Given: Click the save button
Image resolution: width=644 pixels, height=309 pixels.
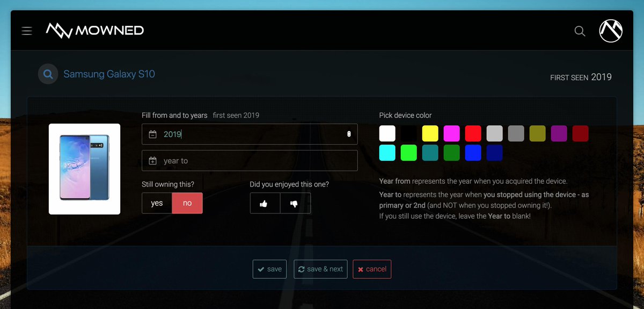Looking at the screenshot, I should click(x=270, y=269).
